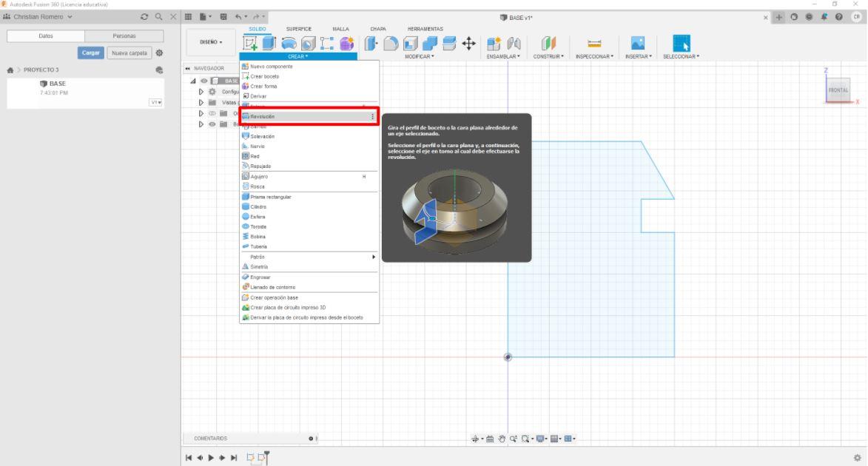
Task: Choose Simetría from the Crear menu
Action: [x=309, y=267]
